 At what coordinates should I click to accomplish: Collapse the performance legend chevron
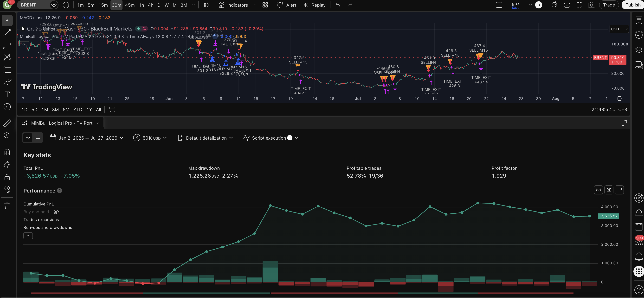point(28,236)
